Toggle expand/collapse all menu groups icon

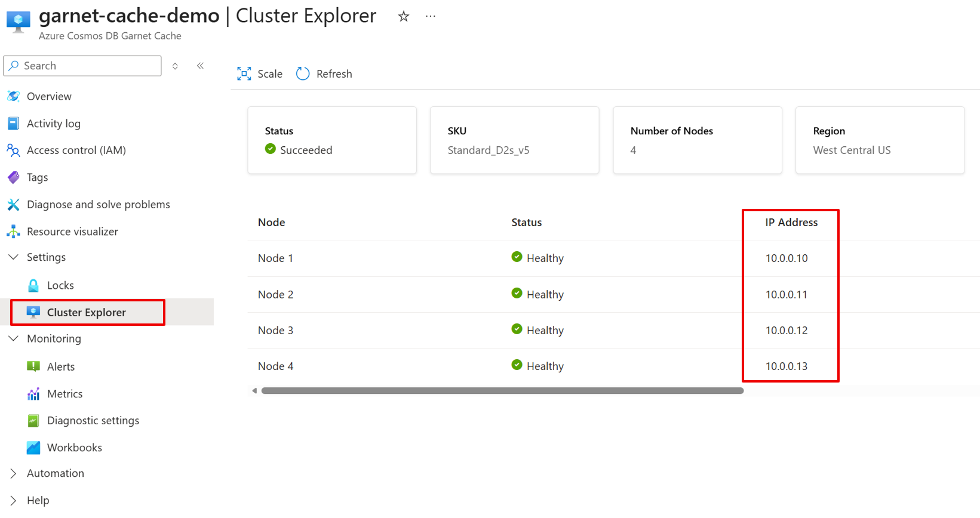175,66
